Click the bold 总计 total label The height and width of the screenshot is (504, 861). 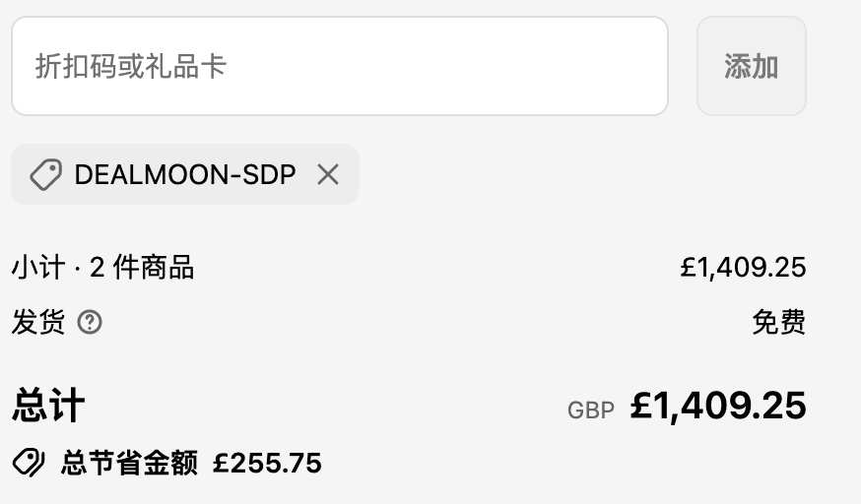48,406
